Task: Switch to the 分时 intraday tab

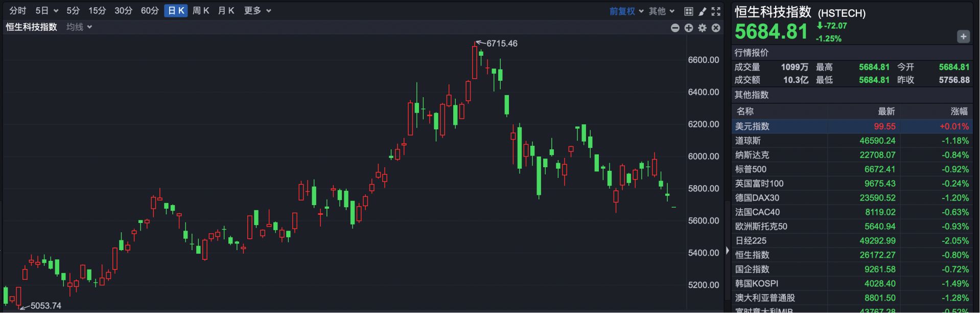Action: click(17, 11)
